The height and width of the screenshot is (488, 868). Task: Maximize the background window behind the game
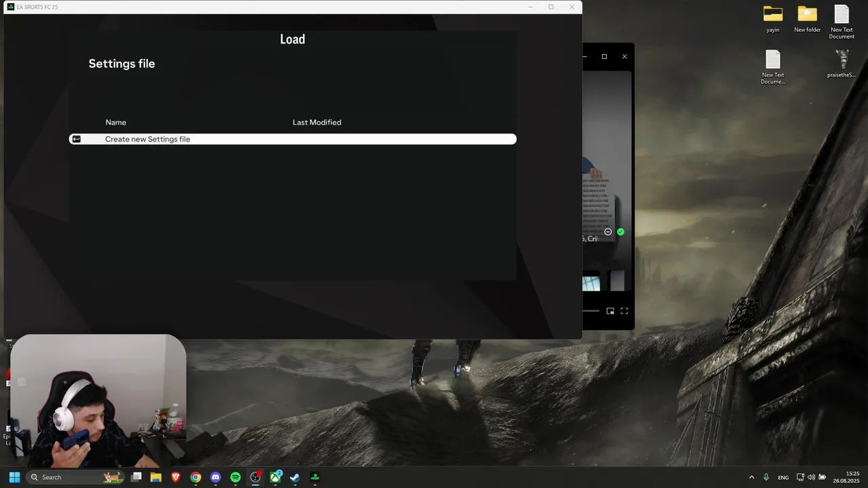pos(604,56)
